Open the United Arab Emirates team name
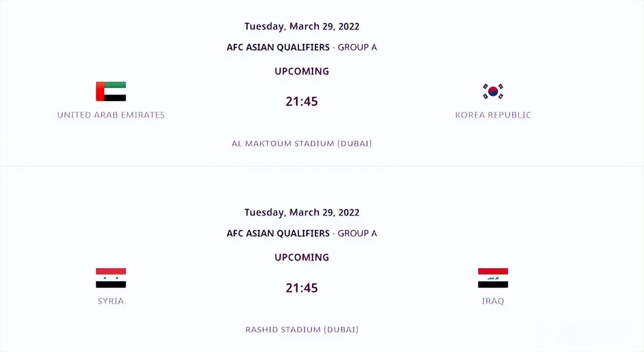 tap(111, 115)
